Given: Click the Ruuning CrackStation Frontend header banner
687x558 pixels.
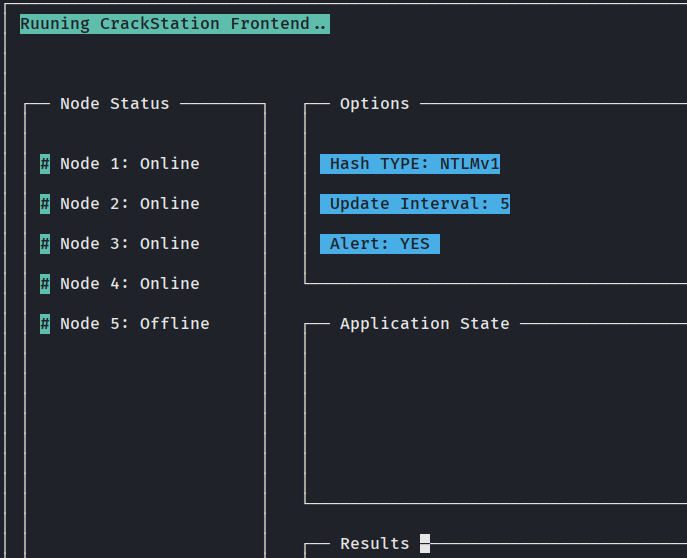Looking at the screenshot, I should (x=174, y=24).
